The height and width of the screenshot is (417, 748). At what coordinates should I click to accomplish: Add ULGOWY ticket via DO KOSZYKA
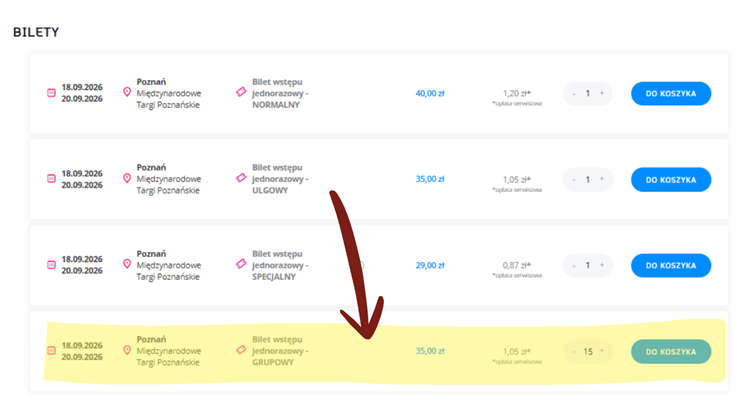pyautogui.click(x=670, y=180)
